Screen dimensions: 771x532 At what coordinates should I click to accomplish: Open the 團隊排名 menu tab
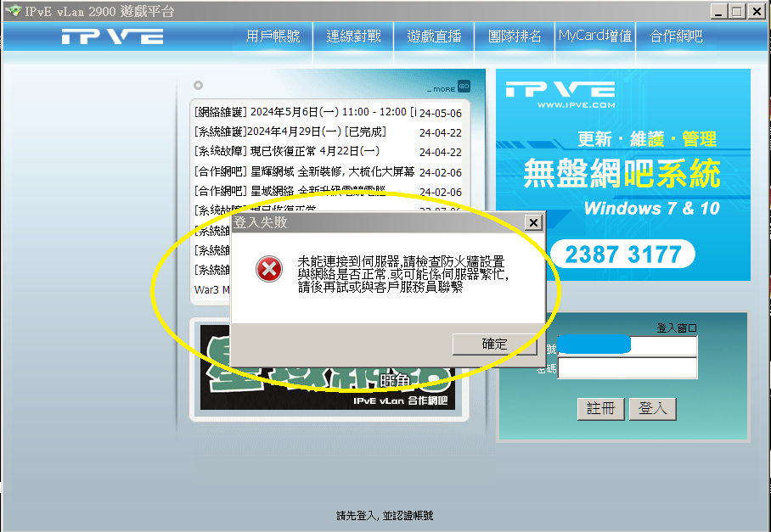pyautogui.click(x=515, y=36)
